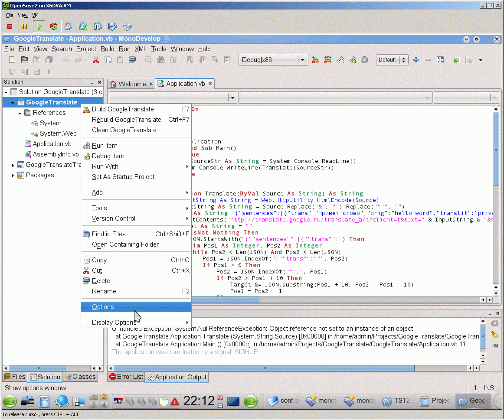Choose Options in the context menu

point(136,306)
